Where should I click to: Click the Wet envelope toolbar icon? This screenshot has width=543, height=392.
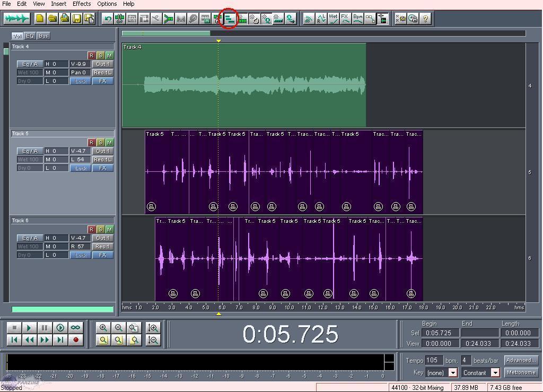tap(333, 19)
